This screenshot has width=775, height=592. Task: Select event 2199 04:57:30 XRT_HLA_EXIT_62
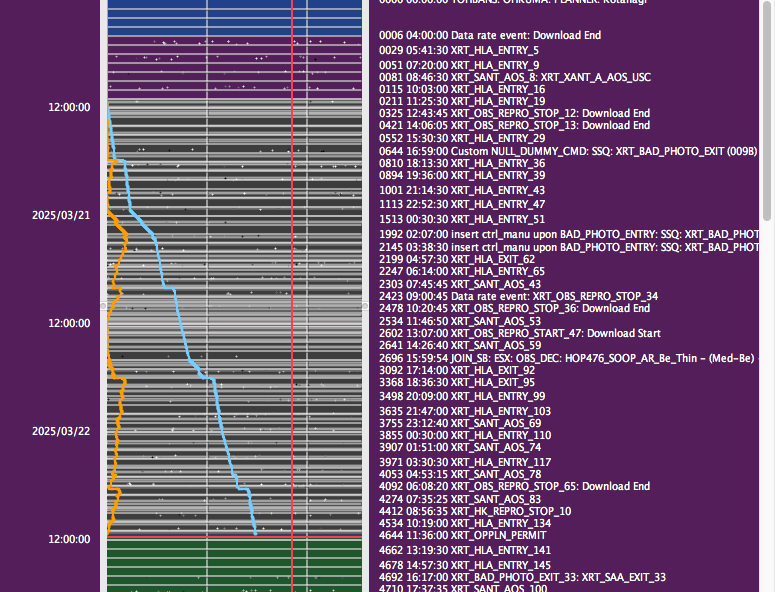(x=457, y=259)
